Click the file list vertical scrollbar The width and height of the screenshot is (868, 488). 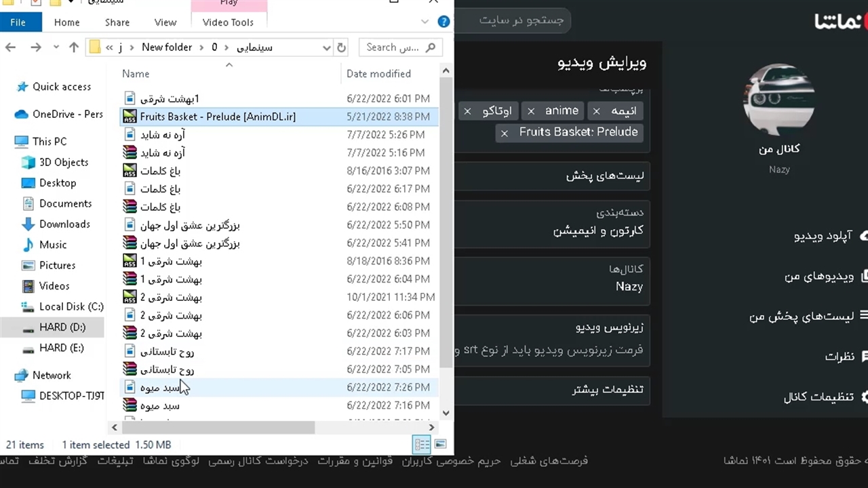click(x=446, y=224)
